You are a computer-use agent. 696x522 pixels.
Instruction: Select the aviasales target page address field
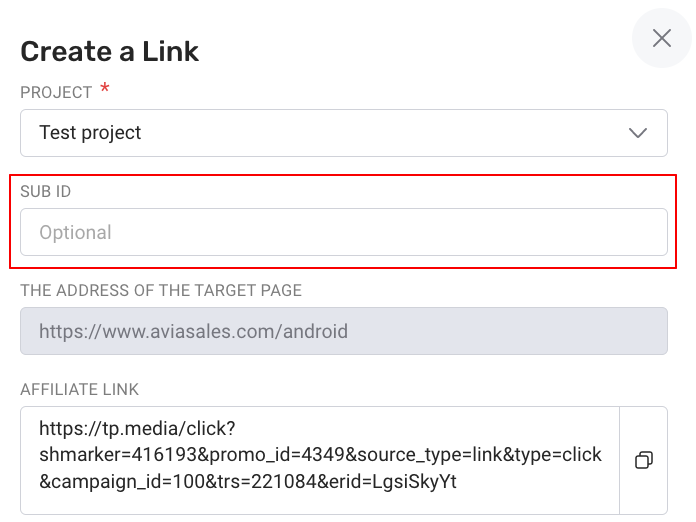[x=344, y=331]
